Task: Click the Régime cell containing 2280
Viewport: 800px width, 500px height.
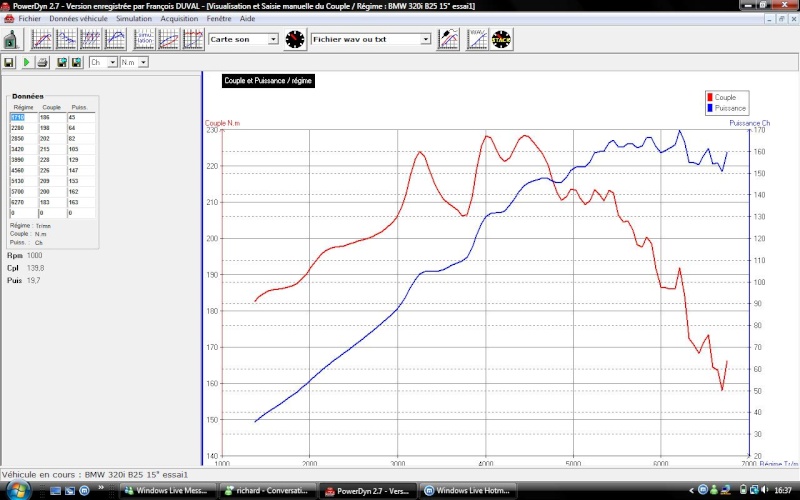Action: [23, 128]
